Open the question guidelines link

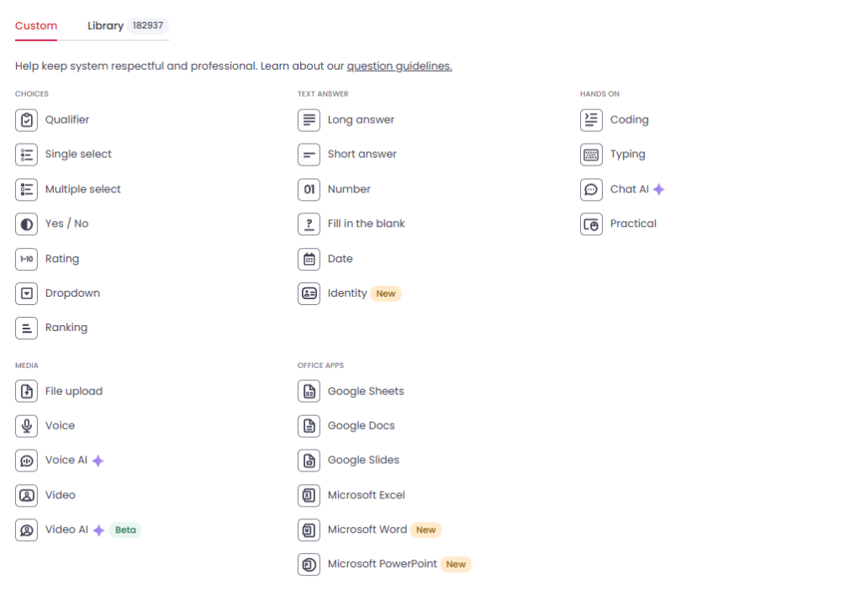399,65
